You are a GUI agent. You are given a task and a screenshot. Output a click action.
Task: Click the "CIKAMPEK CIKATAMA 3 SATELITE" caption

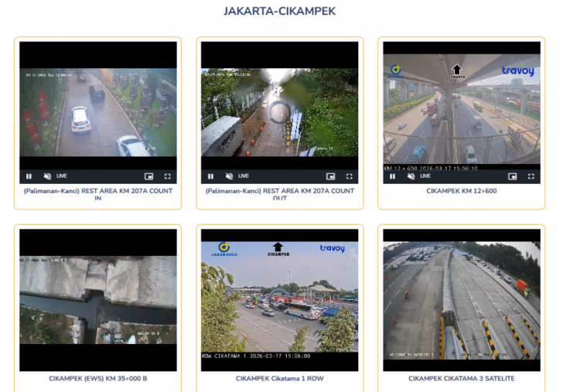[462, 378]
